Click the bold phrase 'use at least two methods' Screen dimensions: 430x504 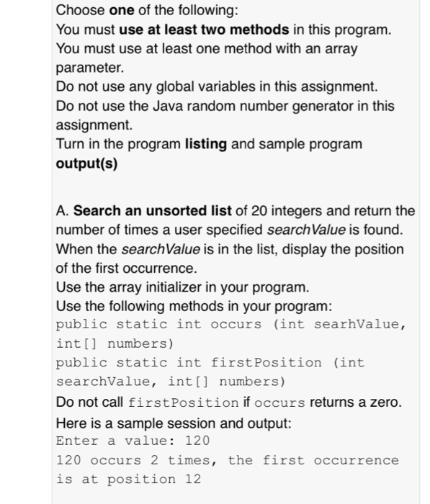[204, 30]
